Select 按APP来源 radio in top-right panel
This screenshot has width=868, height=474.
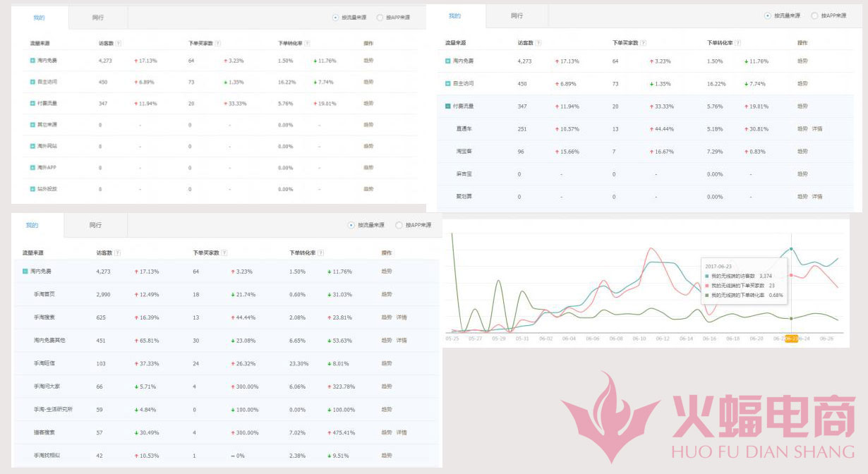(814, 16)
